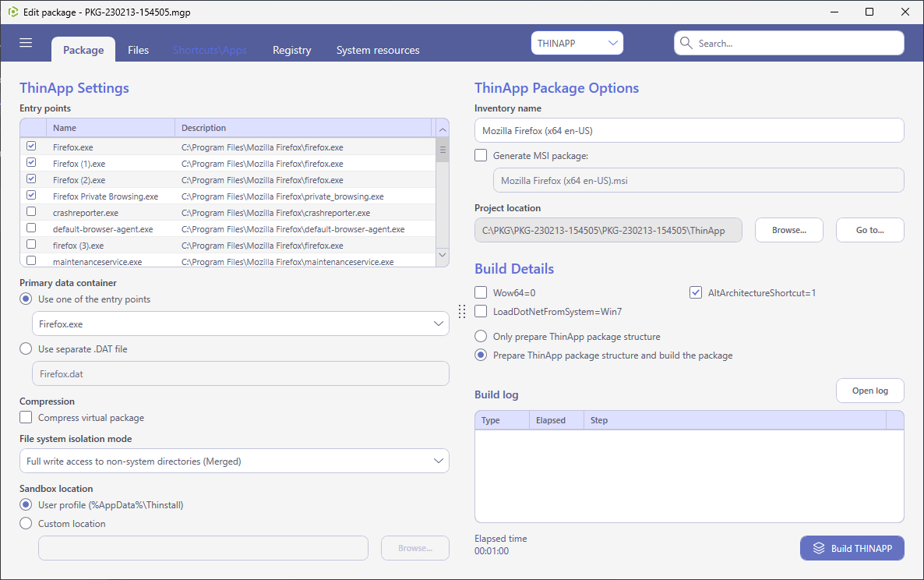
Task: Click the search magnifier icon
Action: 686,43
